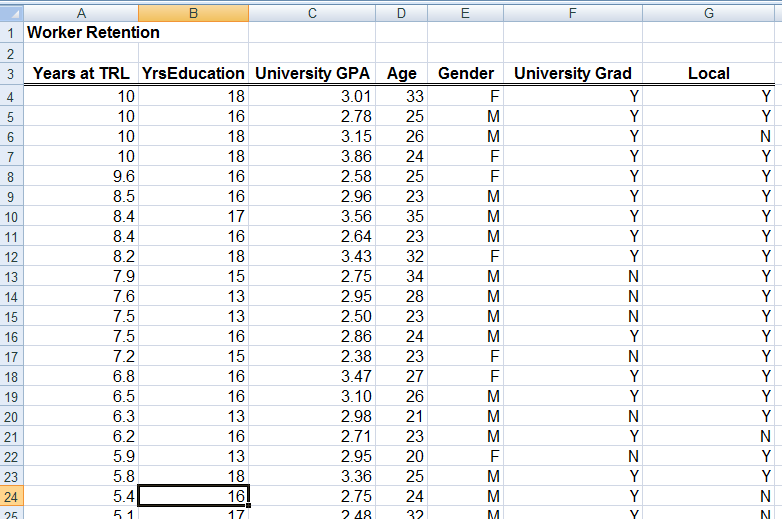Viewport: 782px width, 519px height.
Task: Select the Local cell N in row 6
Action: coord(709,136)
